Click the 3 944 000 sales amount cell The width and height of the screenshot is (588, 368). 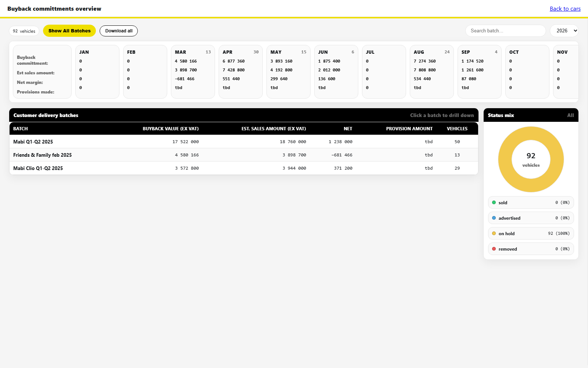pos(294,168)
